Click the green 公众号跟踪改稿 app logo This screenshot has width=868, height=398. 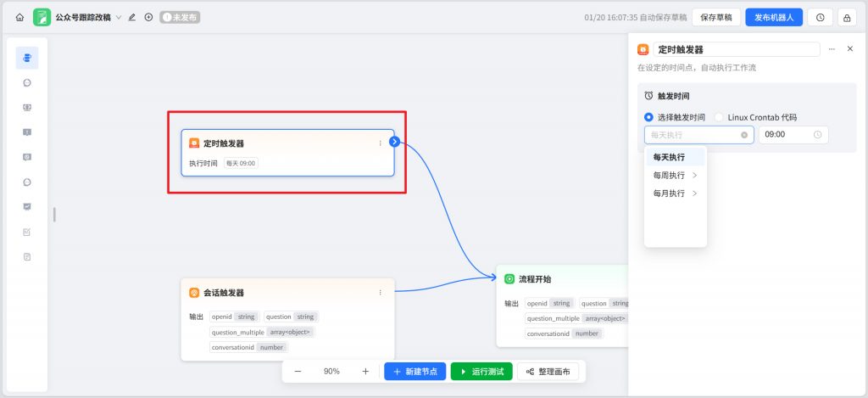click(x=42, y=17)
